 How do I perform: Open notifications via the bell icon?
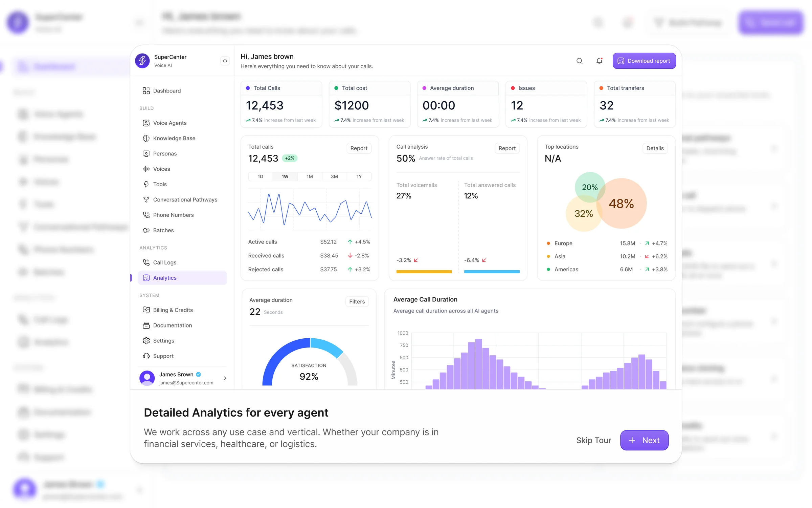[599, 61]
